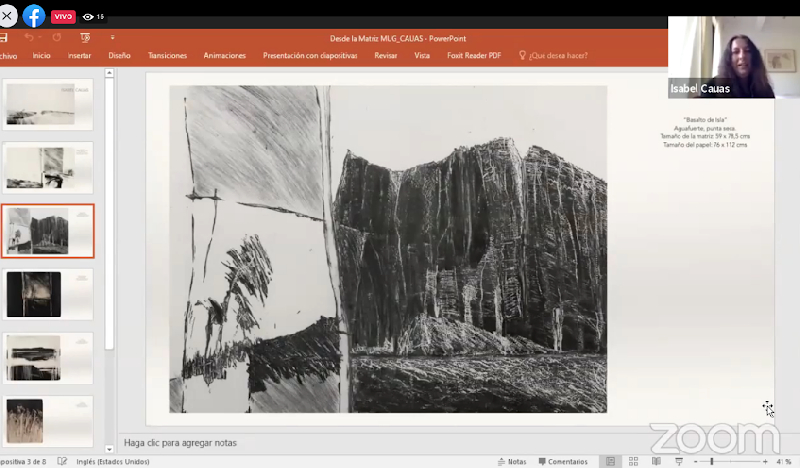The width and height of the screenshot is (800, 468).
Task: Select slide 5 horizontal bands thumbnail
Action: tap(48, 358)
